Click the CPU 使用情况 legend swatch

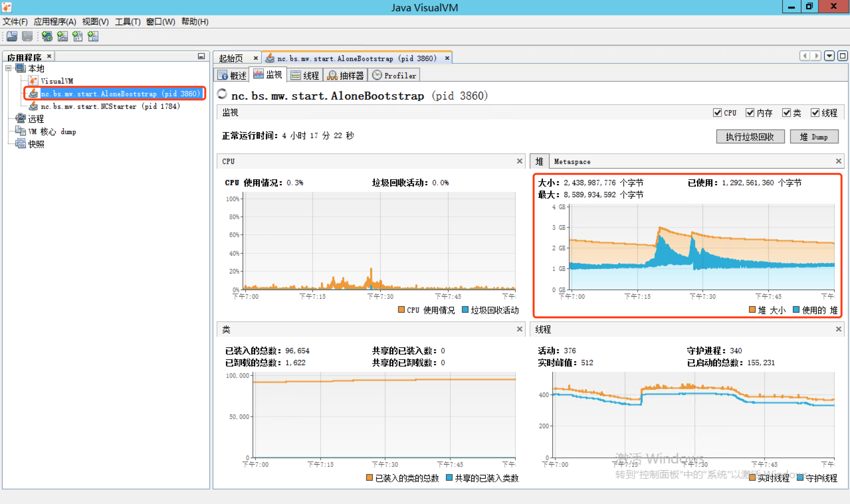(401, 309)
